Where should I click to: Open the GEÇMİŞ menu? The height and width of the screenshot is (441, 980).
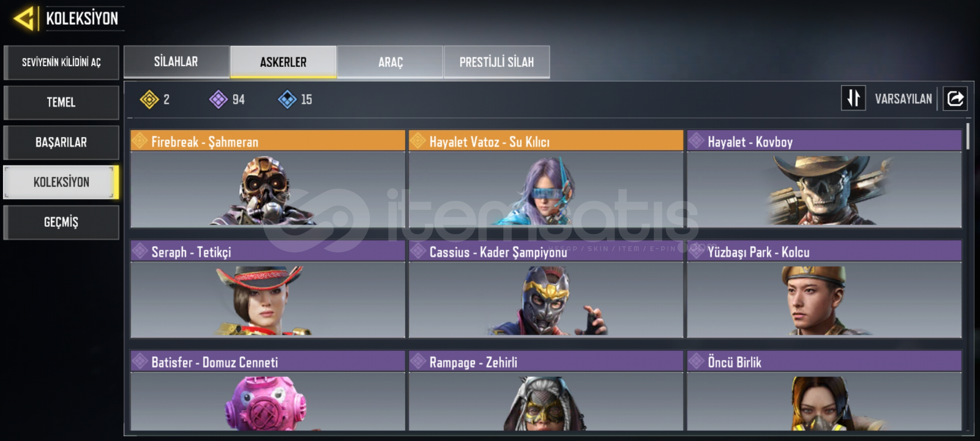click(x=61, y=222)
